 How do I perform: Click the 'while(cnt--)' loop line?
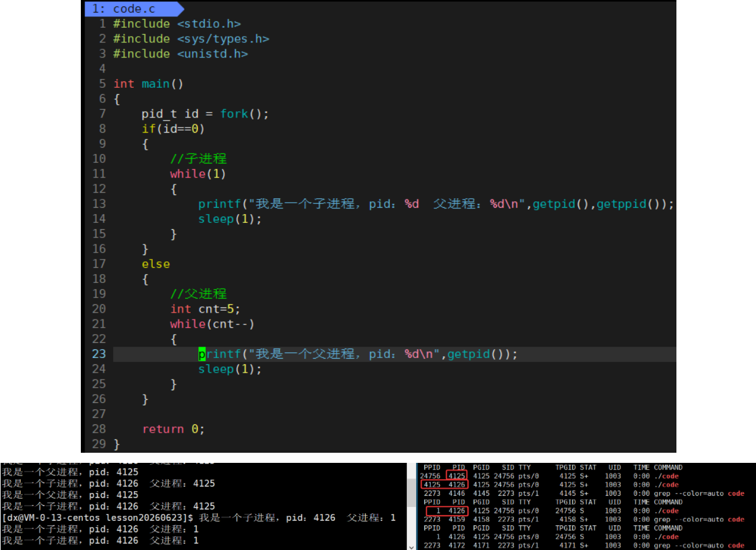(x=212, y=323)
